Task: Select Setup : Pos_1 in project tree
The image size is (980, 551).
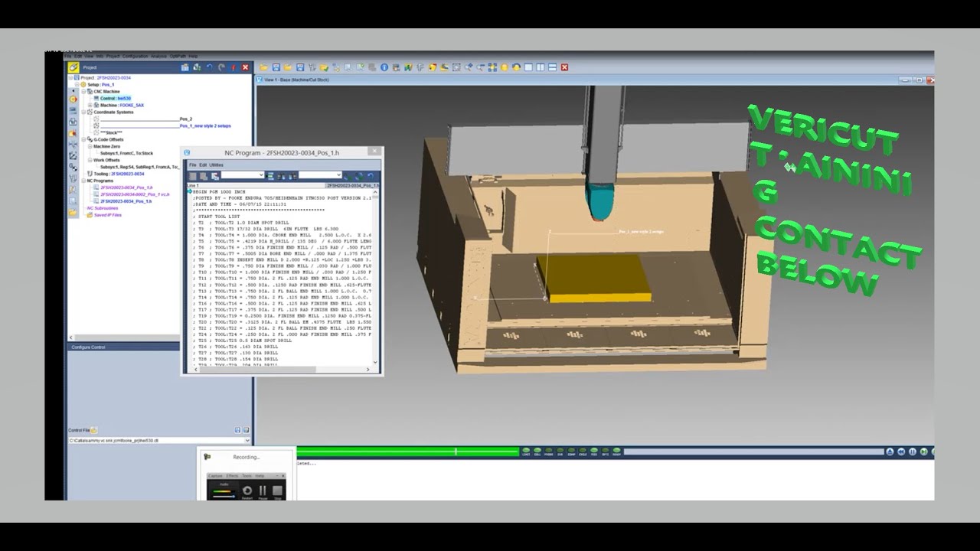Action: pos(102,84)
